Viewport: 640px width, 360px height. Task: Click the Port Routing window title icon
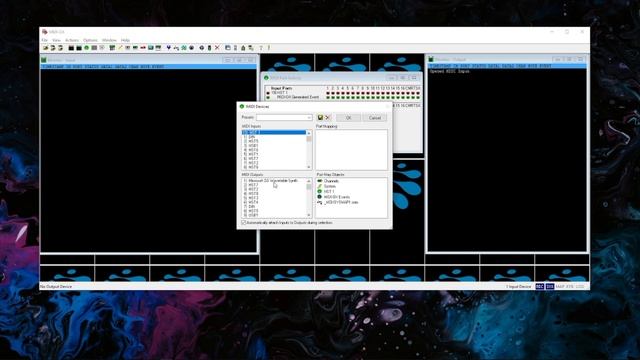[x=266, y=78]
